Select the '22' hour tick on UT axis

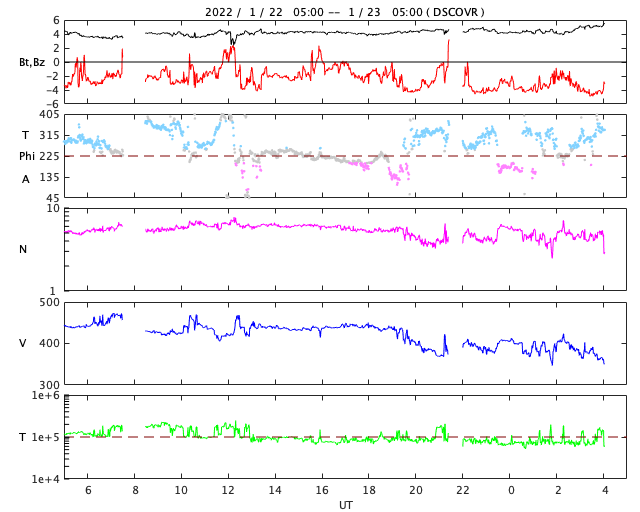pos(463,490)
